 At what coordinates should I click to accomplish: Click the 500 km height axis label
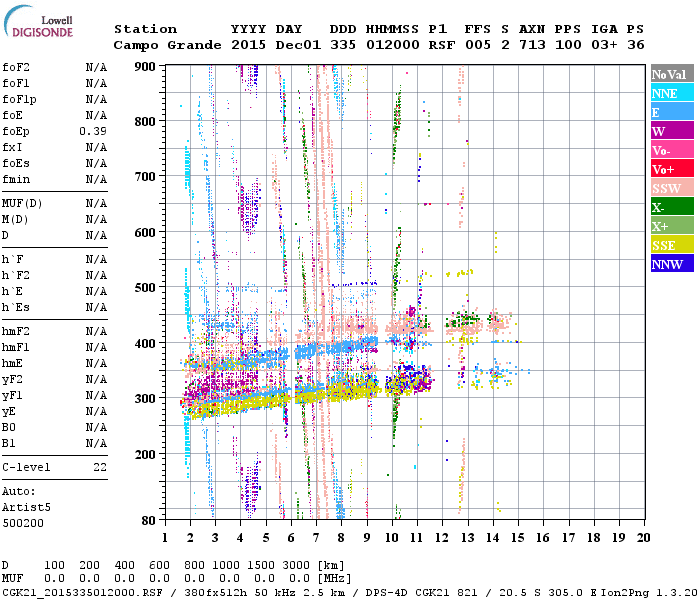click(x=146, y=287)
